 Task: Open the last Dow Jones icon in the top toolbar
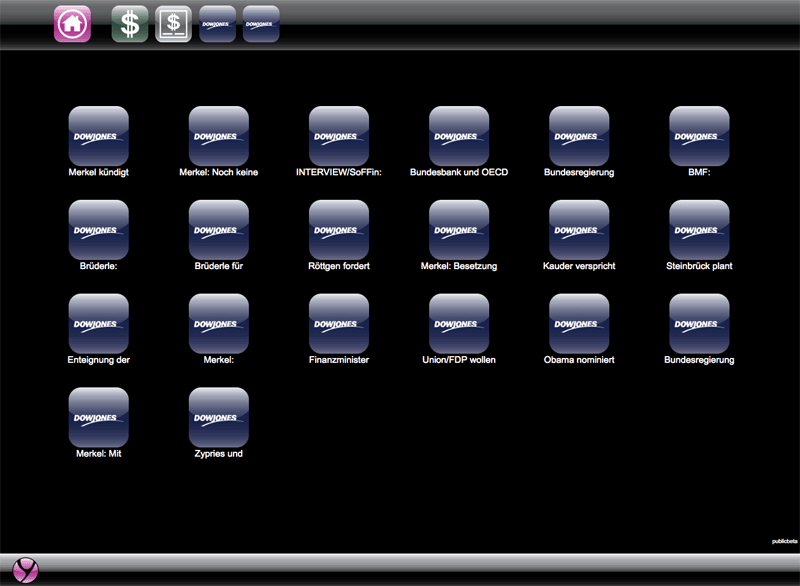pos(261,24)
